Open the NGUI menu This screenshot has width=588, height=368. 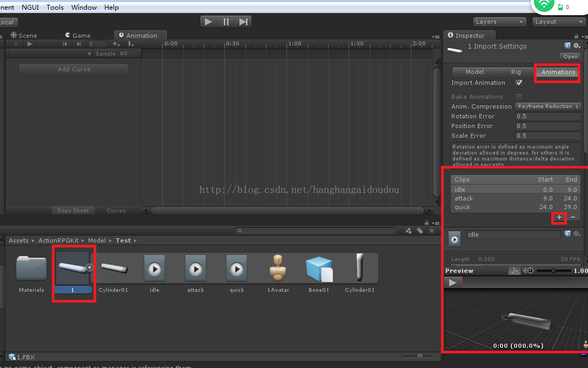(30, 7)
